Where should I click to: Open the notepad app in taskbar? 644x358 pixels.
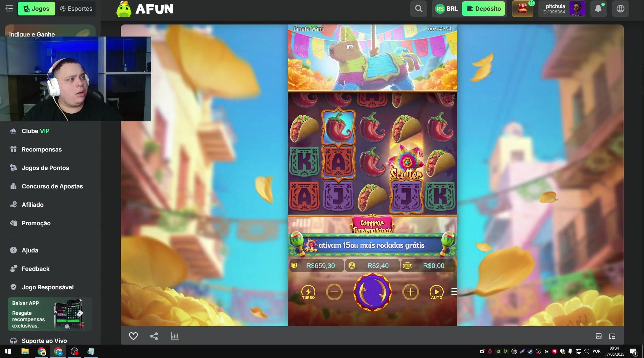91,351
